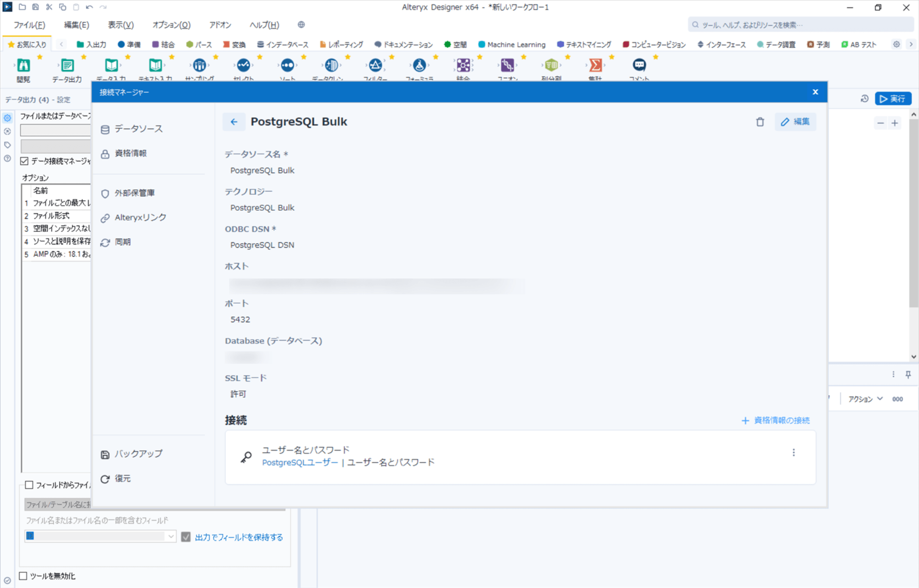This screenshot has width=919, height=588.
Task: Open the help question tab in the side strip
Action: tap(7, 158)
